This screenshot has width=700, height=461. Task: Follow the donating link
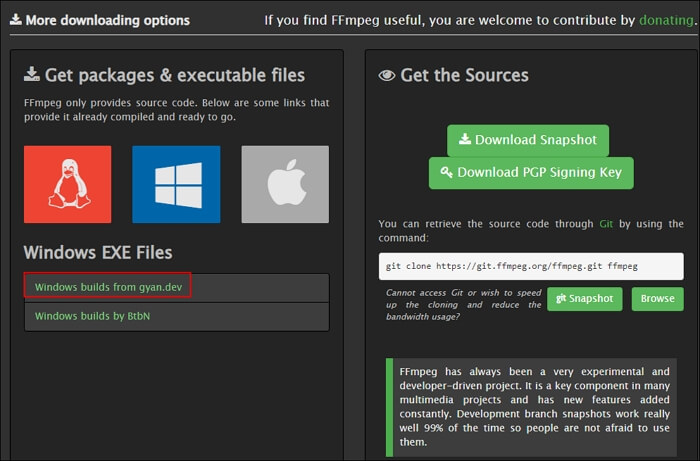(x=667, y=20)
